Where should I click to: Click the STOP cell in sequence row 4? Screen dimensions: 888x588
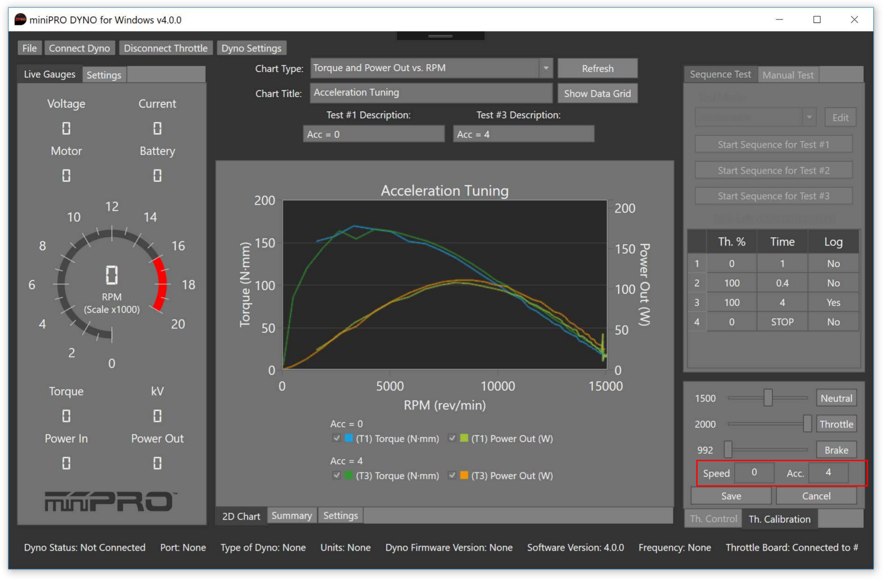[782, 322]
